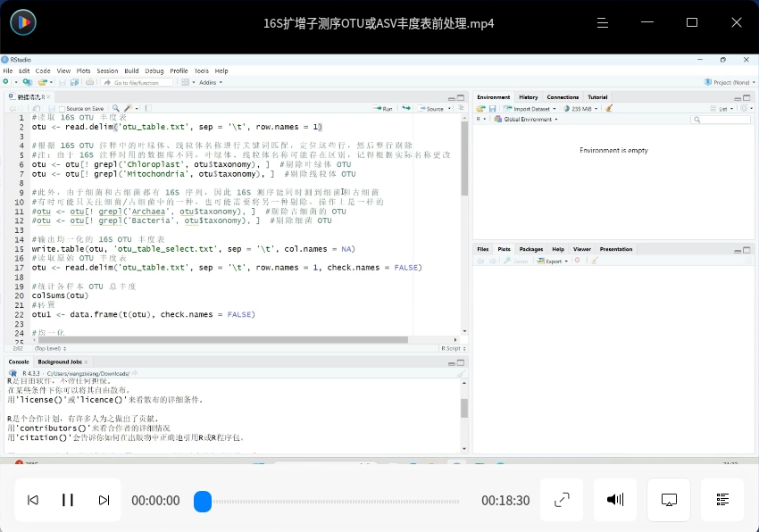
Task: Open the Debug menu
Action: (x=154, y=71)
